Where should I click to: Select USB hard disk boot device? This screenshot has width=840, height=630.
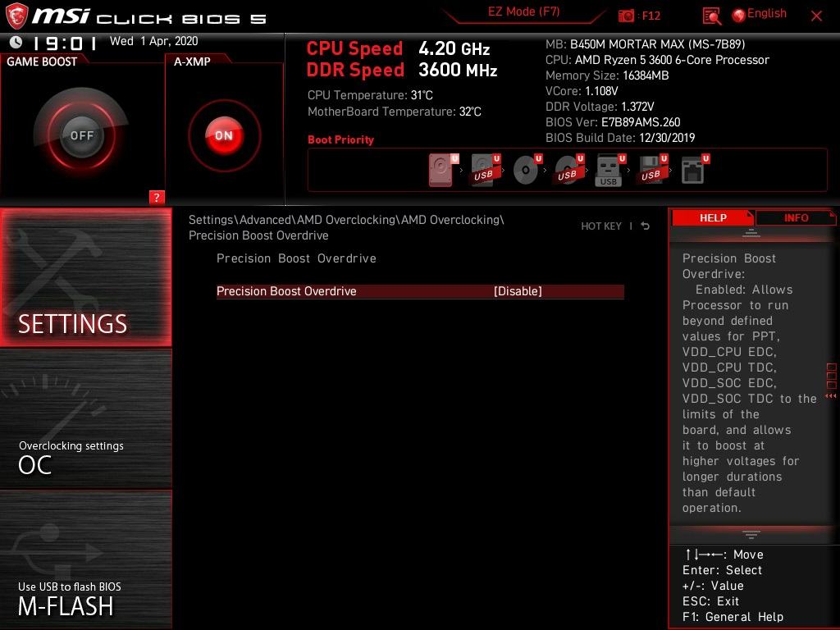485,170
